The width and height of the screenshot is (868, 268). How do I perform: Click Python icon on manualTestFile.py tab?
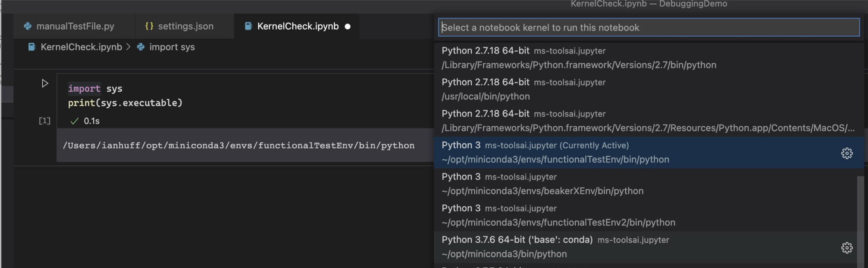click(28, 26)
